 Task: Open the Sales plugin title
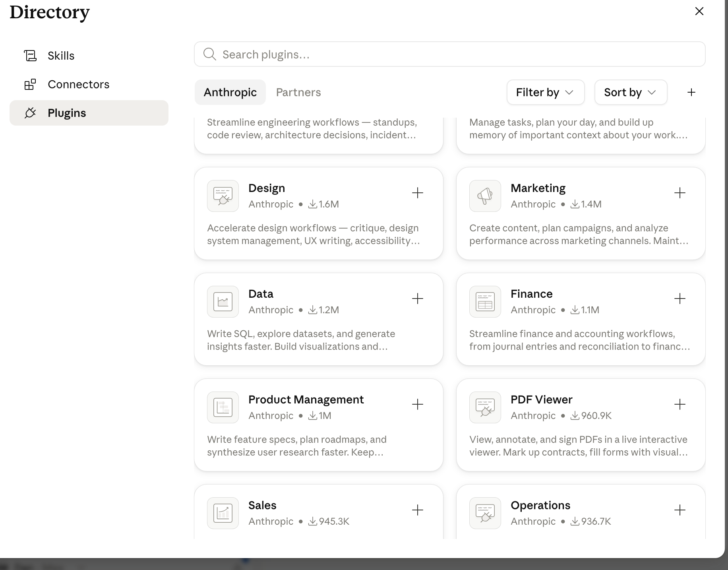[262, 505]
